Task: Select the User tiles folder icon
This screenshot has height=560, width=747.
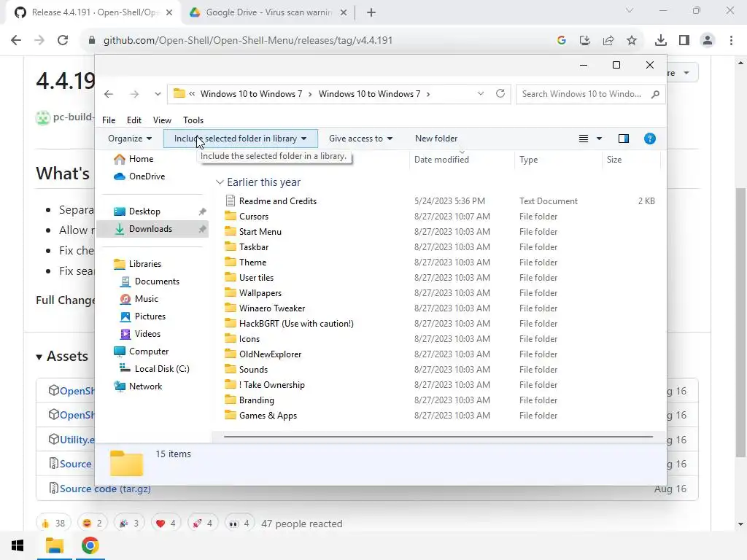Action: click(x=231, y=277)
